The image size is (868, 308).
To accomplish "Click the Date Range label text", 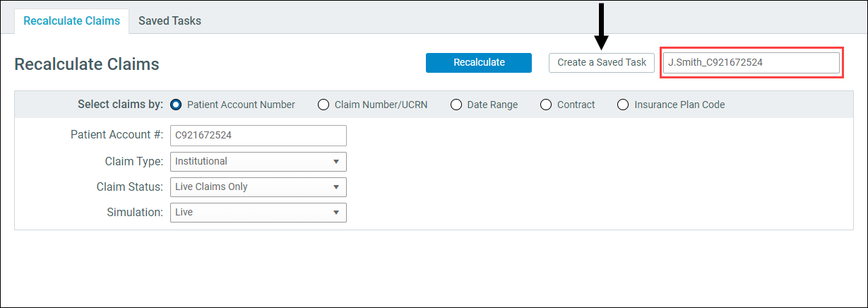I will [493, 105].
